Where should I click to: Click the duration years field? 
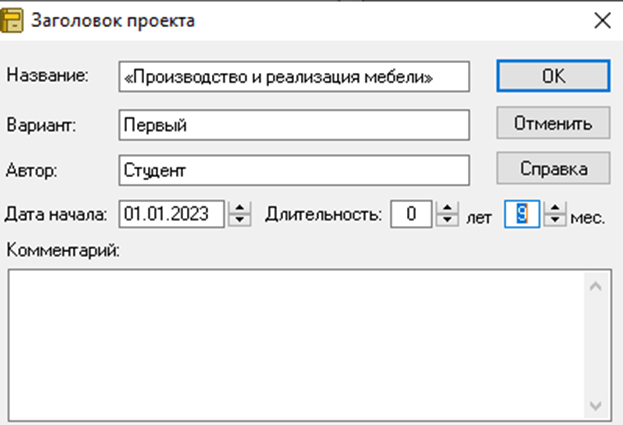pos(411,214)
